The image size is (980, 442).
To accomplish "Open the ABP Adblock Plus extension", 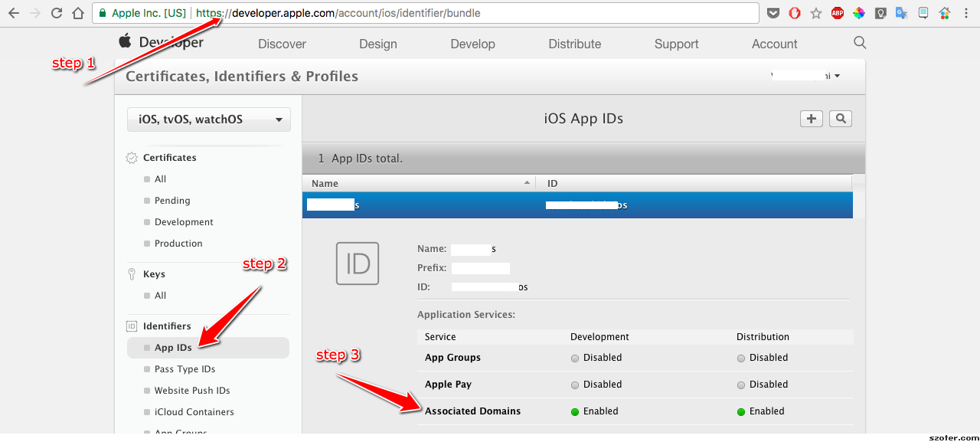I will (x=838, y=13).
